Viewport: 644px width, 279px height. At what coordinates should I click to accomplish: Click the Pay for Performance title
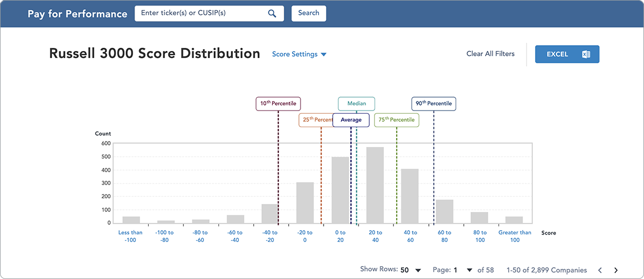click(x=78, y=13)
